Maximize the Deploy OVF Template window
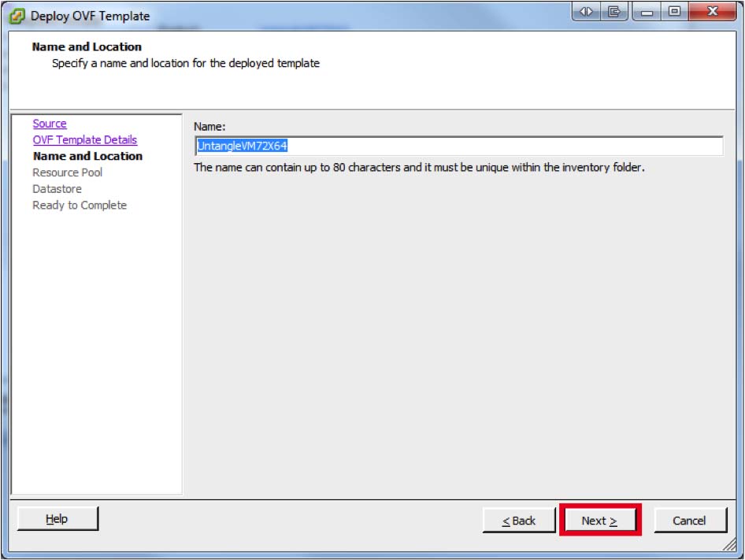The image size is (745, 560). pyautogui.click(x=674, y=11)
